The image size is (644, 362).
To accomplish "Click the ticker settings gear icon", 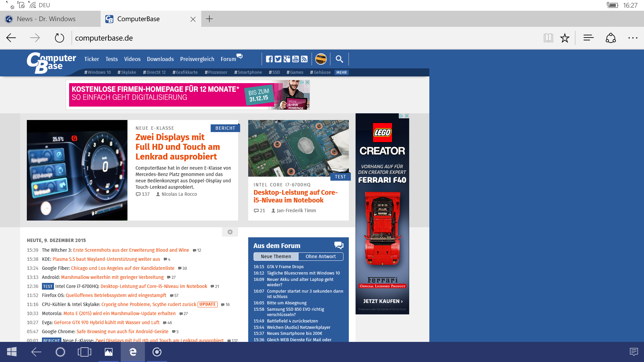I will pyautogui.click(x=230, y=232).
